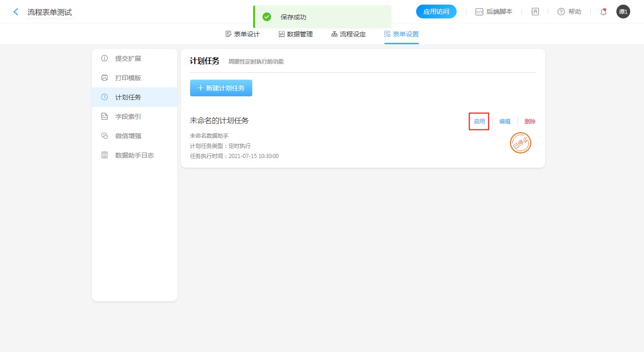Screen dimensions: 644x352
Task: Click the user avatar 谭1
Action: 623,12
